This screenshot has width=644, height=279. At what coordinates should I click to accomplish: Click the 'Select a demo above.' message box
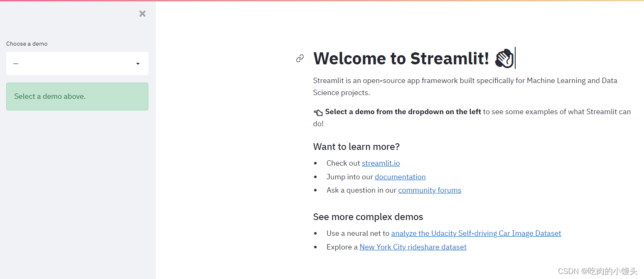(x=77, y=96)
